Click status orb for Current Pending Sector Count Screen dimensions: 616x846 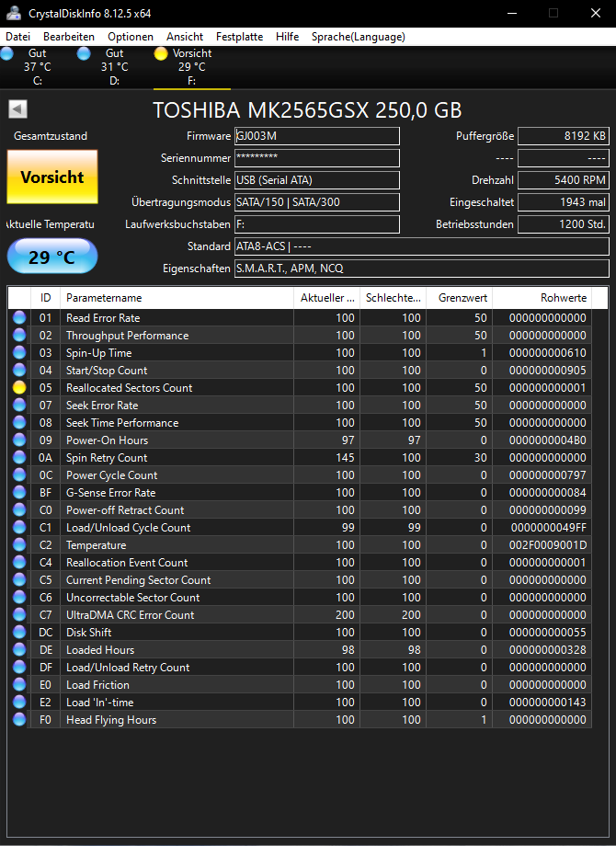pos(19,580)
